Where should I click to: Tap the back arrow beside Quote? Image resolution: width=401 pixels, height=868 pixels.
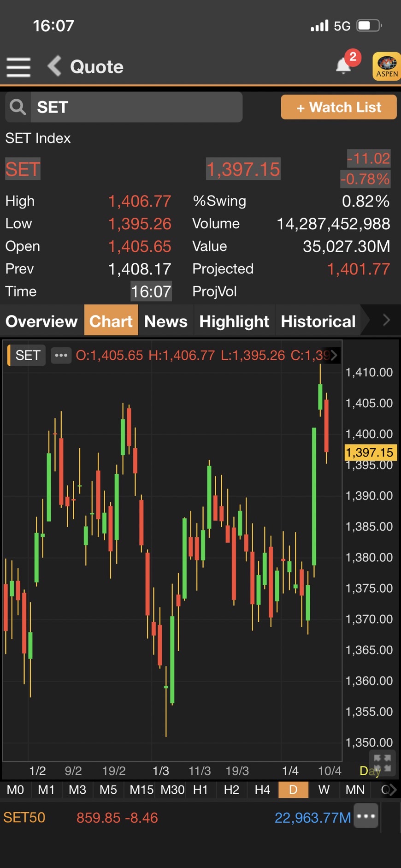pos(54,66)
